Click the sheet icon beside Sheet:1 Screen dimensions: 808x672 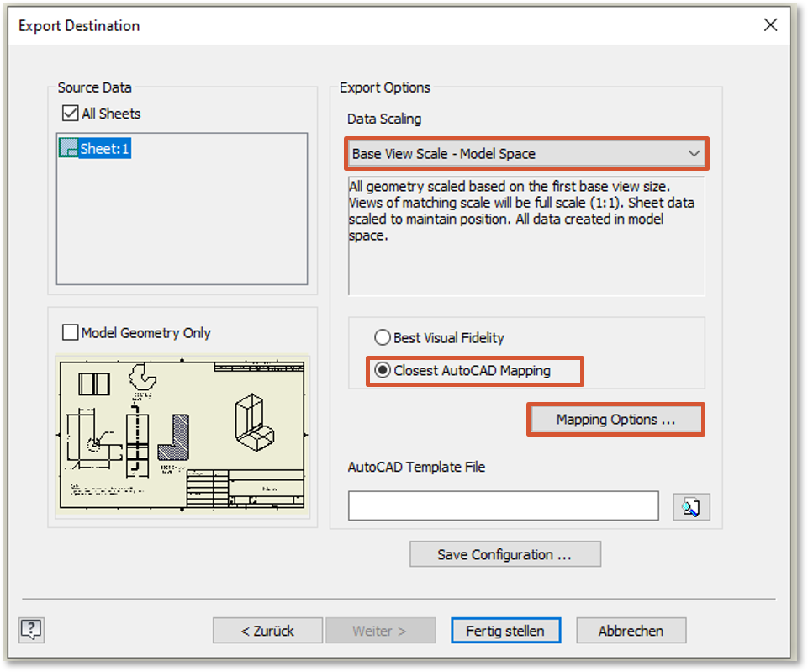pyautogui.click(x=68, y=148)
